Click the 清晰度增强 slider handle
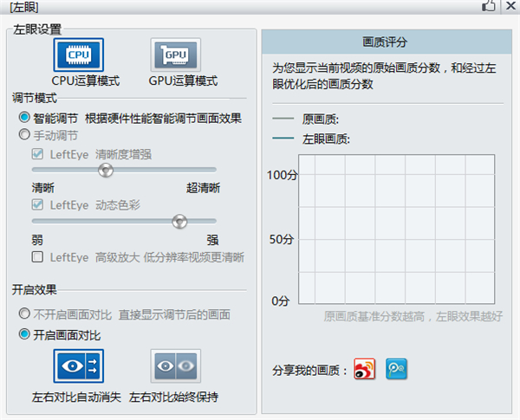Screen dimensions: 520x420 pos(106,171)
